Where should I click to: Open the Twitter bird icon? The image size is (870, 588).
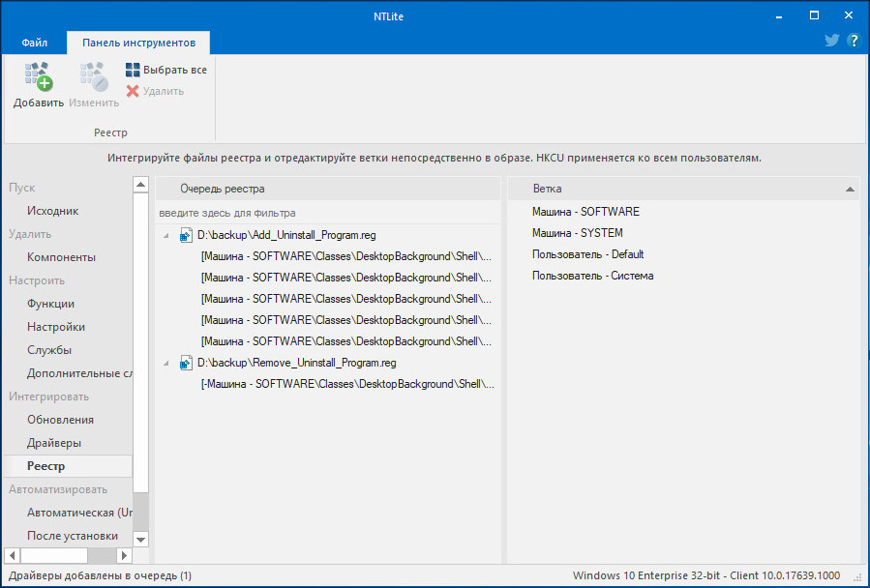[831, 40]
